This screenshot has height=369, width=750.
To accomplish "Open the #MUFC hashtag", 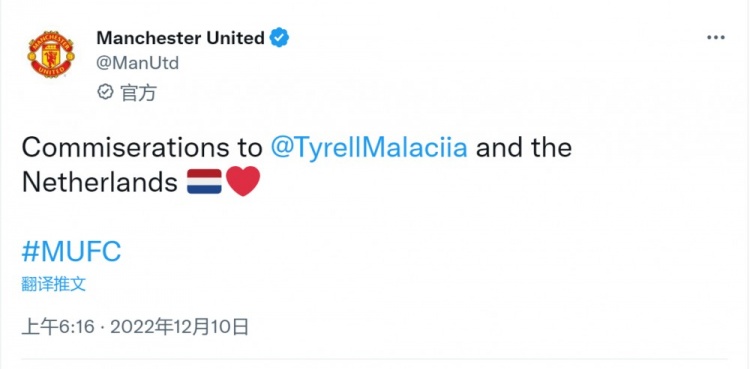I will 71,252.
